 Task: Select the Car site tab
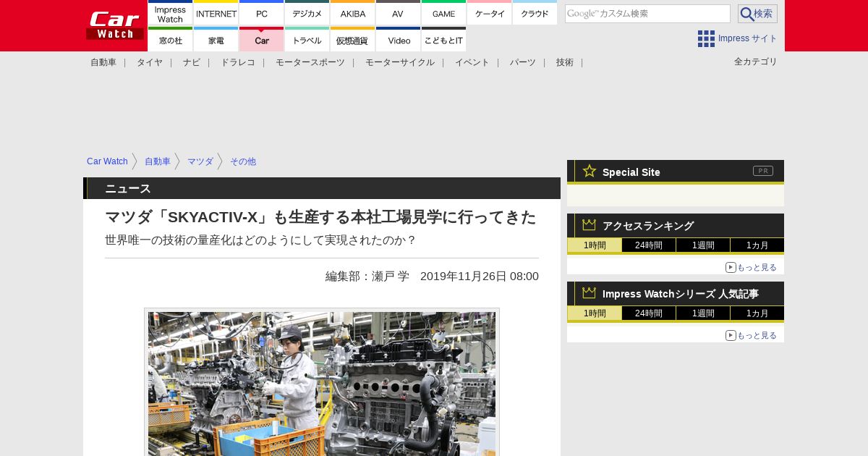[262, 40]
